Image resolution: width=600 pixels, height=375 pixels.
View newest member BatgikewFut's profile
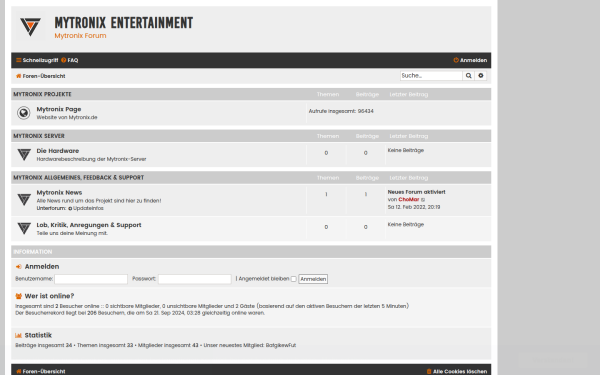click(x=281, y=345)
